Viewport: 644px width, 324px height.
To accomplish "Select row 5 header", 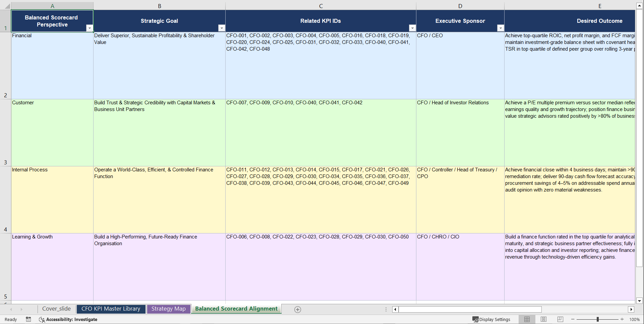I will (5, 267).
